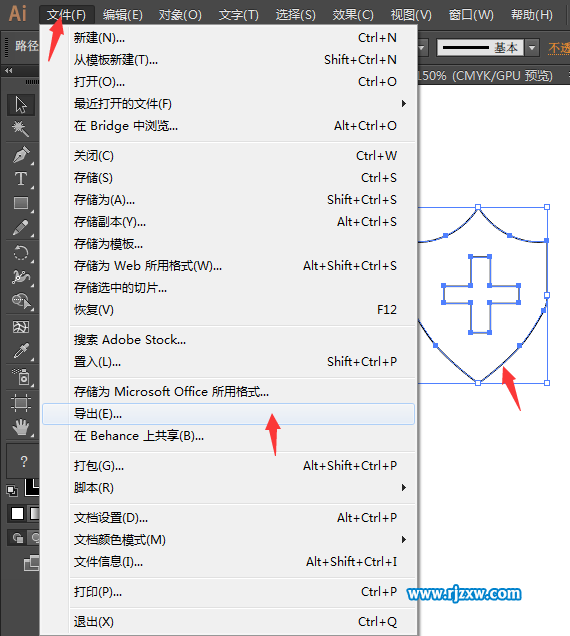
Task: Expand the 脚本(R) submenu
Action: click(x=229, y=488)
